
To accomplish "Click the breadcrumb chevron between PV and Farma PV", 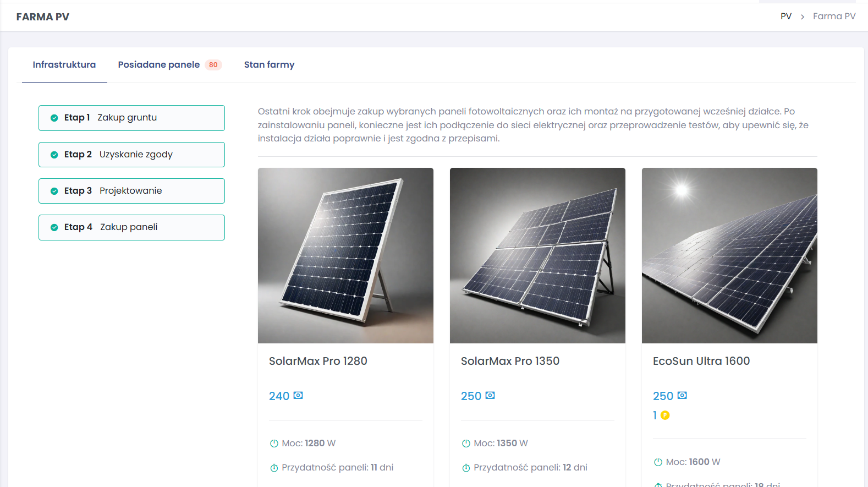I will click(803, 17).
